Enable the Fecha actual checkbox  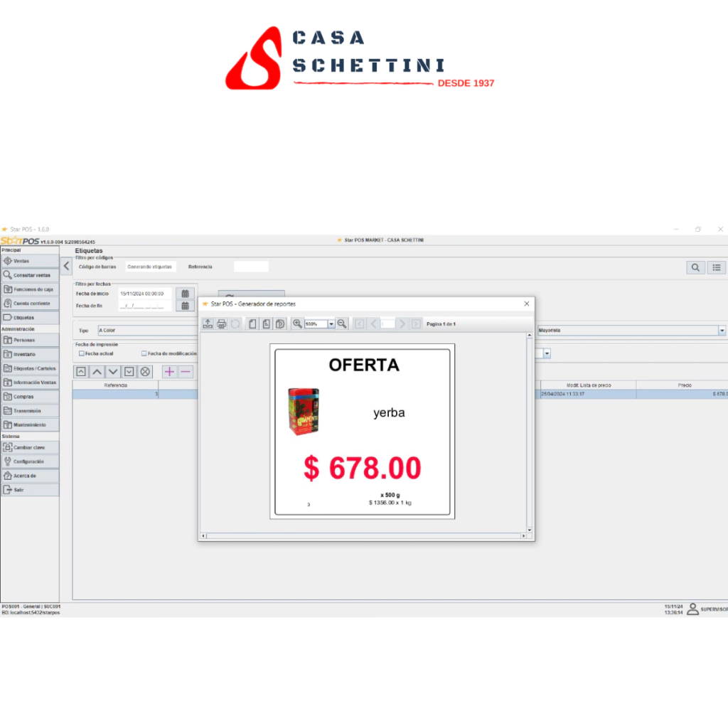[82, 354]
